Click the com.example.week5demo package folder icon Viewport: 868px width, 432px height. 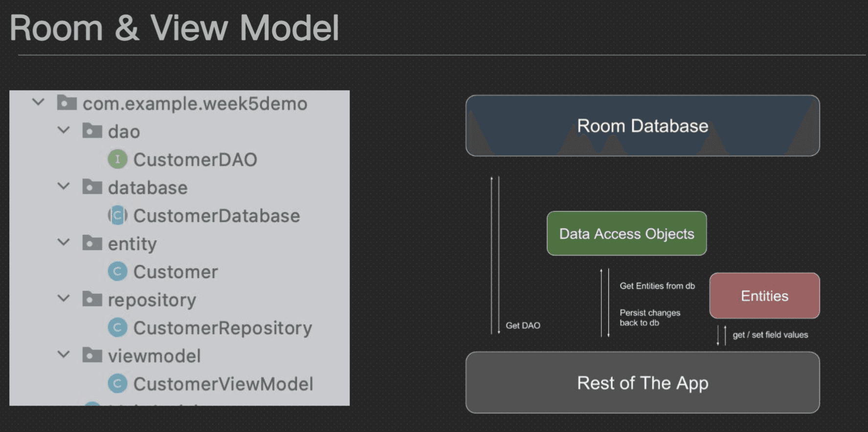67,103
